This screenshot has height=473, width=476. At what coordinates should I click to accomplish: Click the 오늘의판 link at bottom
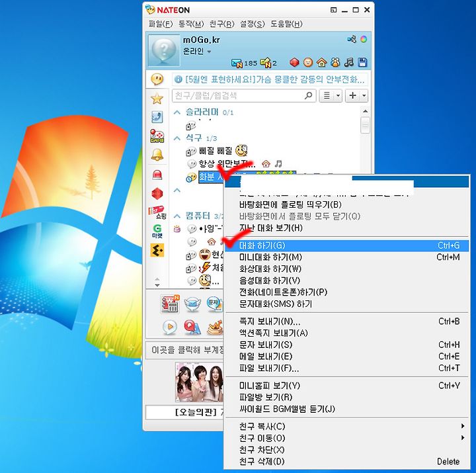pos(195,412)
